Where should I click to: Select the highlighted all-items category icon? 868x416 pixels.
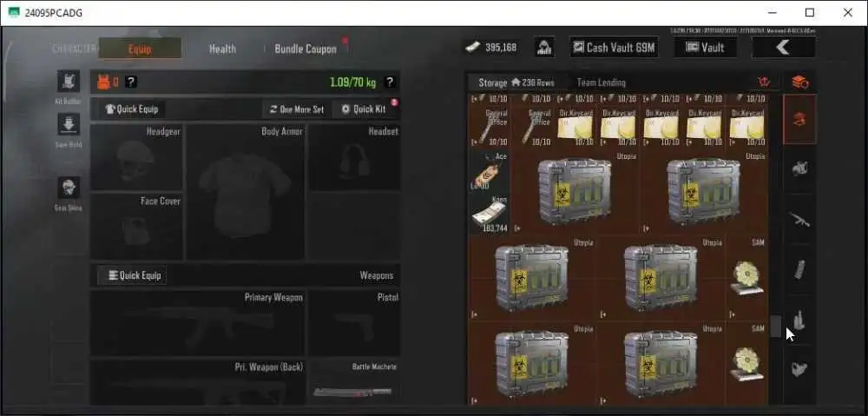coord(799,119)
